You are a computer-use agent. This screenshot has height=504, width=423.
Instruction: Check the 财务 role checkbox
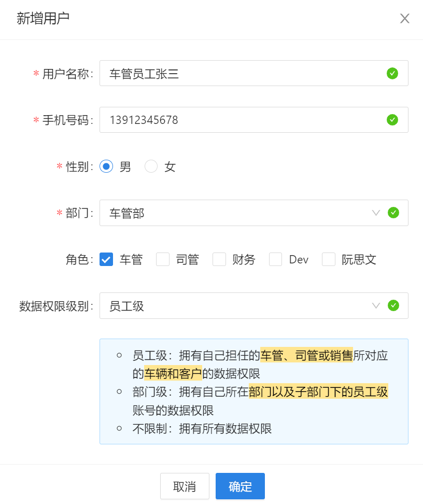(219, 259)
